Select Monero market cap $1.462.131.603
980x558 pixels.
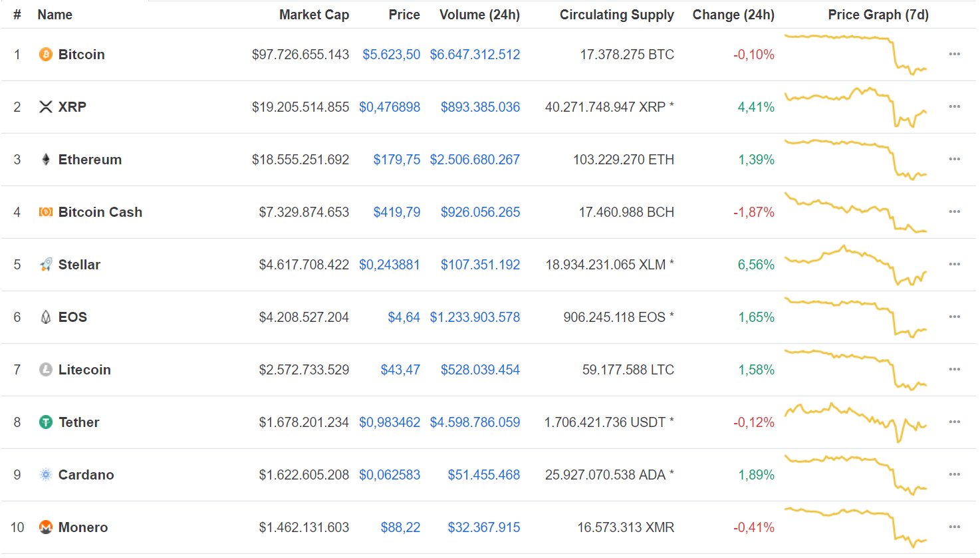tap(304, 527)
